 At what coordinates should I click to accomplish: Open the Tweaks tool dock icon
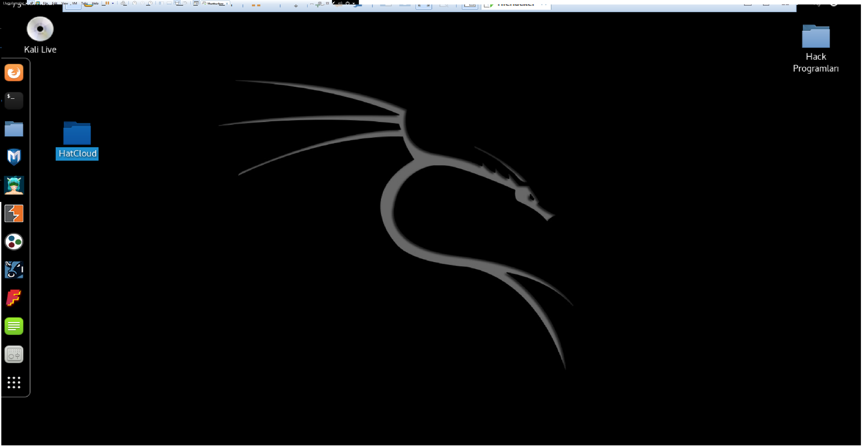pyautogui.click(x=14, y=354)
